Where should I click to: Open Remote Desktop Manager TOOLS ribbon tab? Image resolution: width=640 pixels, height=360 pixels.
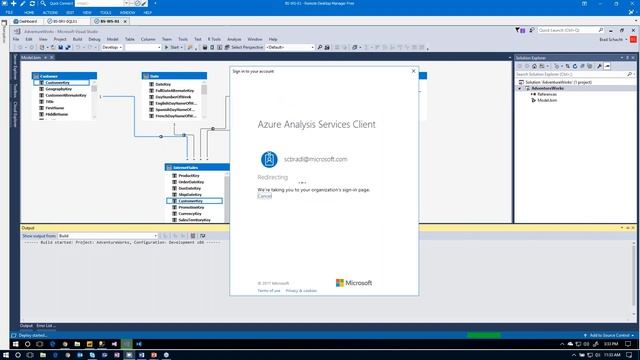(106, 13)
